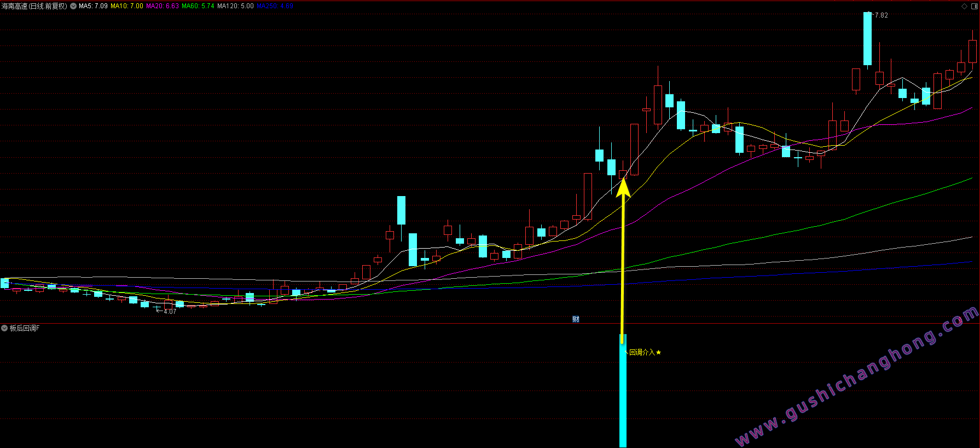Click the magenta MA20: 6.63 label
Screen dimensions: 980x448
tap(163, 6)
